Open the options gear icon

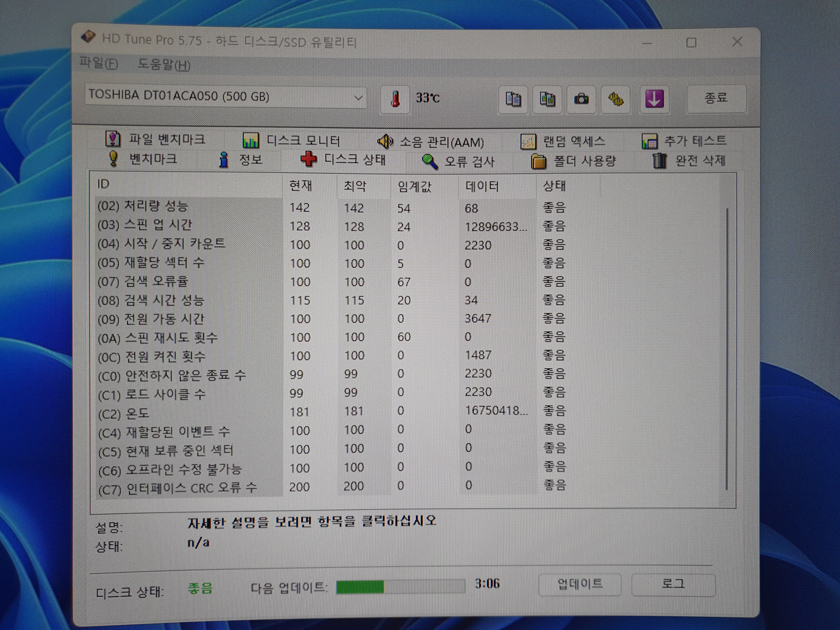(616, 99)
